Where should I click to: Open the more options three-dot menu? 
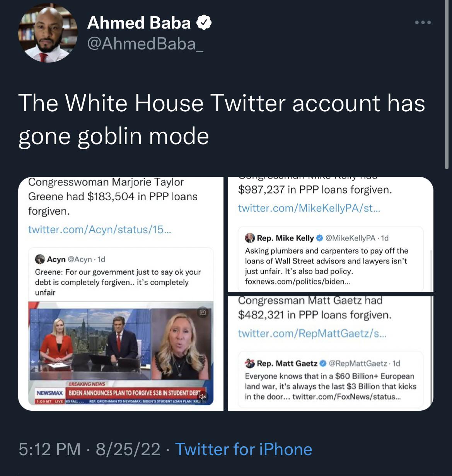coord(423,23)
